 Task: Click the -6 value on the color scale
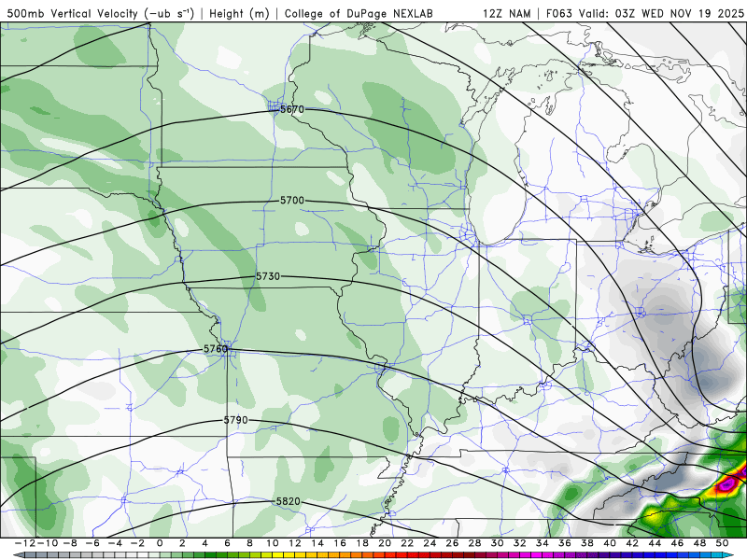(x=92, y=543)
